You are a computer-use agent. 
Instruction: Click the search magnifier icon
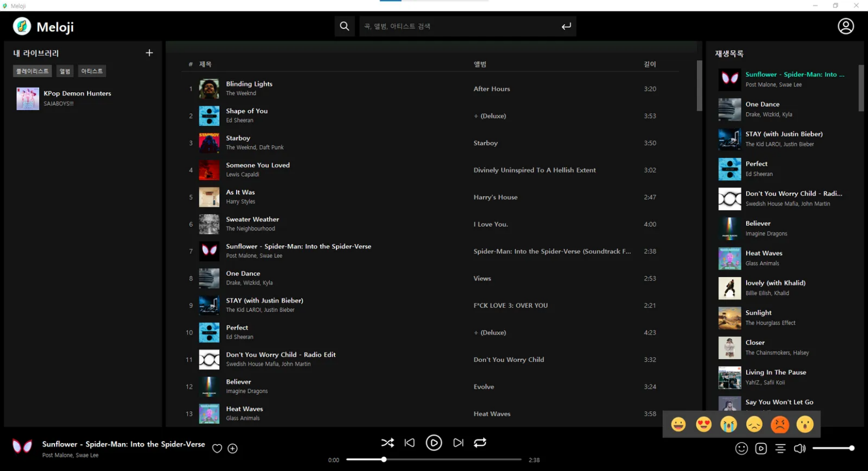pos(344,26)
